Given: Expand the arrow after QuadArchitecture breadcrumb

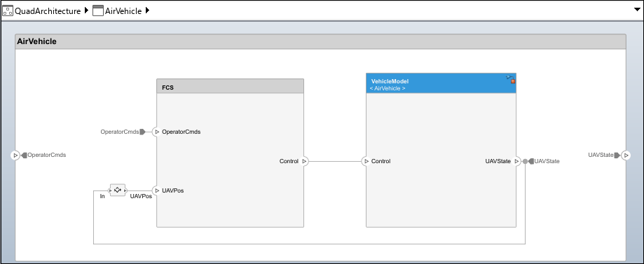Looking at the screenshot, I should coord(86,11).
